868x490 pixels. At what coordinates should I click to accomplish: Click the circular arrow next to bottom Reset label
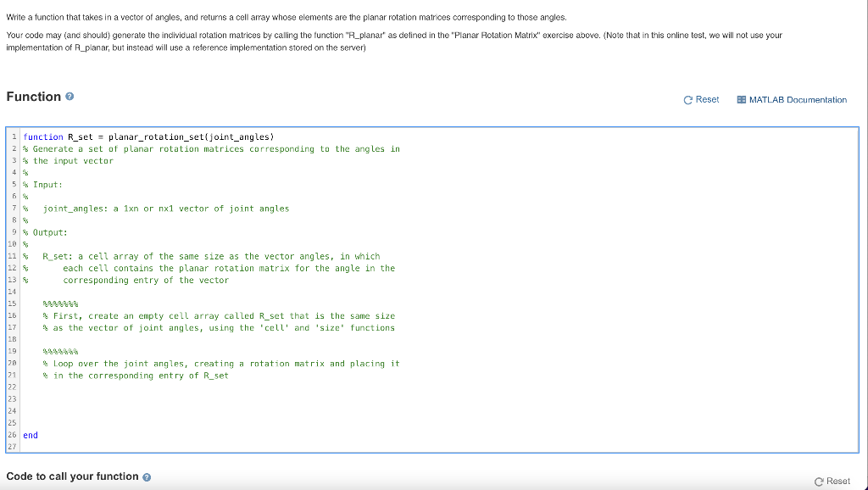click(x=819, y=480)
